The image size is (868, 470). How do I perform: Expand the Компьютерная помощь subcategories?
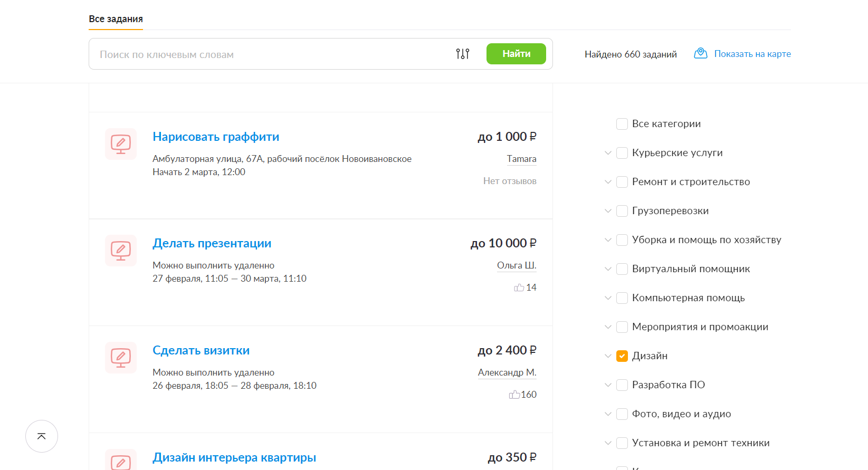tap(608, 298)
